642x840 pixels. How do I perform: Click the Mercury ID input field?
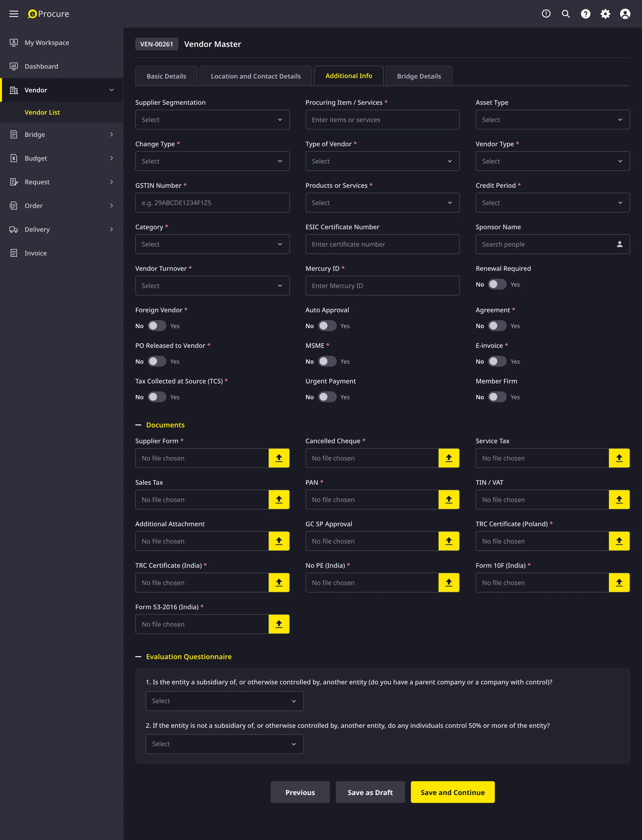382,285
